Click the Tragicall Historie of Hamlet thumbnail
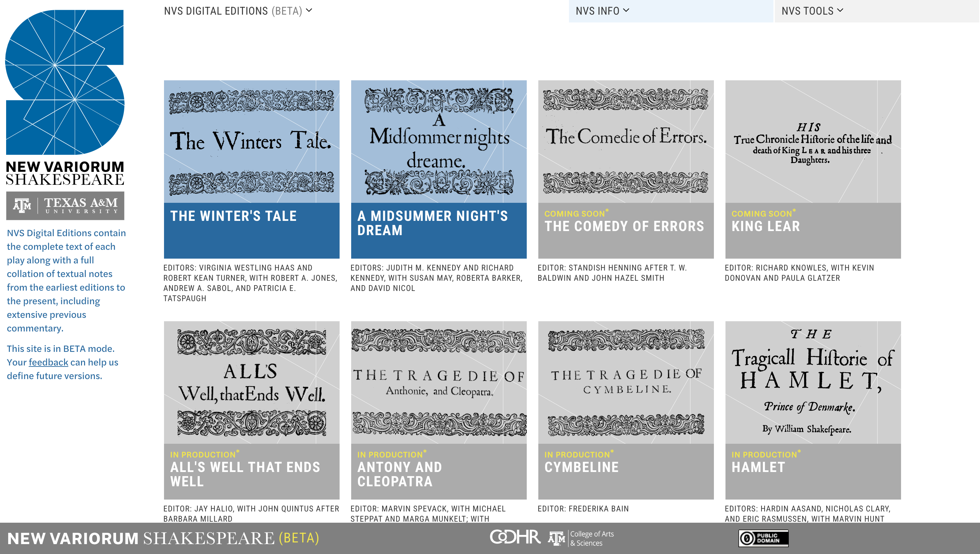This screenshot has width=980, height=554. (x=813, y=382)
